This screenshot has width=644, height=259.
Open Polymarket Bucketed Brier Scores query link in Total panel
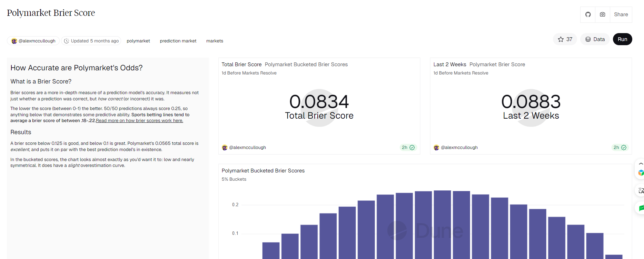click(x=306, y=64)
